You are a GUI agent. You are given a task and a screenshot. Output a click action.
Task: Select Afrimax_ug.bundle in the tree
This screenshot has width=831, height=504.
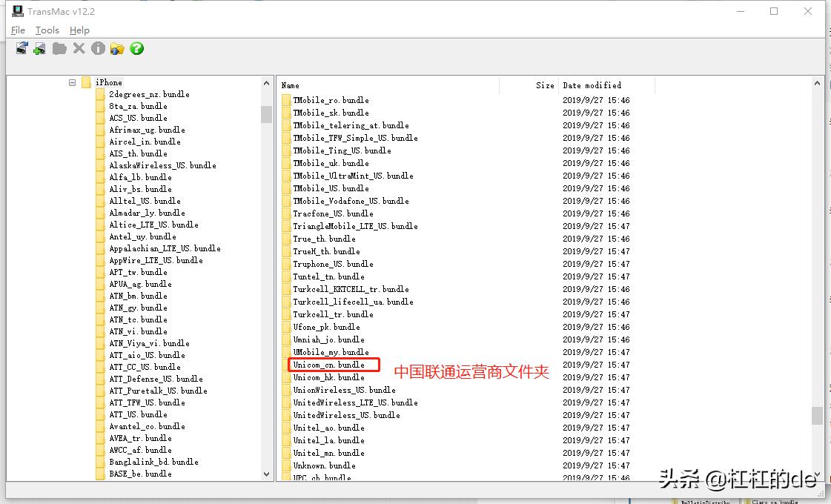tap(147, 130)
